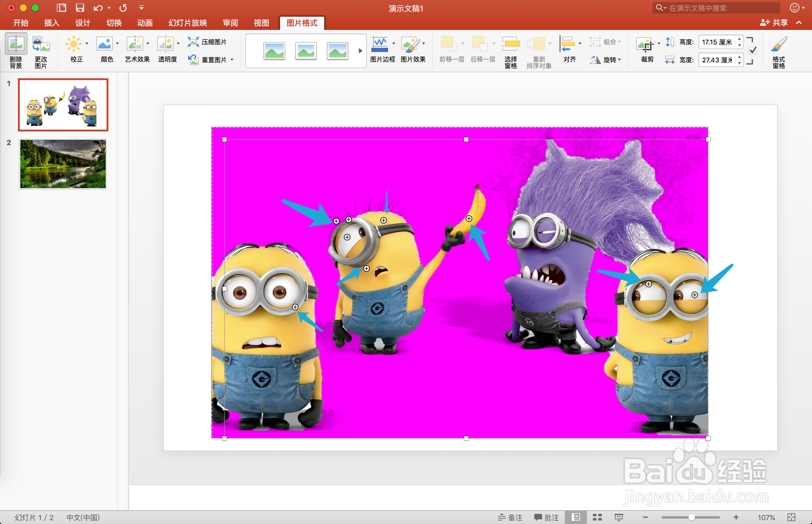Expand the Color (颜色) dropdown arrow

[x=117, y=44]
